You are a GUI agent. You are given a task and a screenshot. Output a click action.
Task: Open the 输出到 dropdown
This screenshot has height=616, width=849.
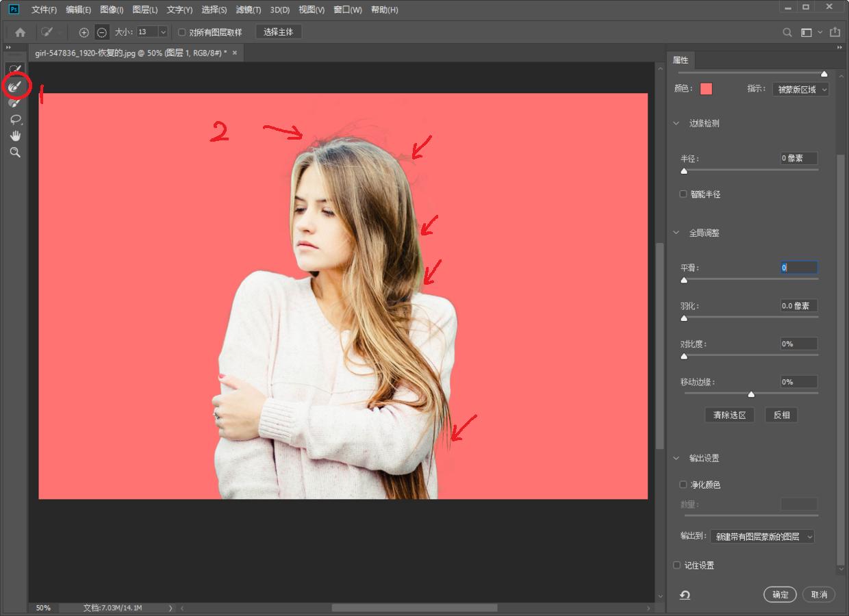[x=762, y=537]
